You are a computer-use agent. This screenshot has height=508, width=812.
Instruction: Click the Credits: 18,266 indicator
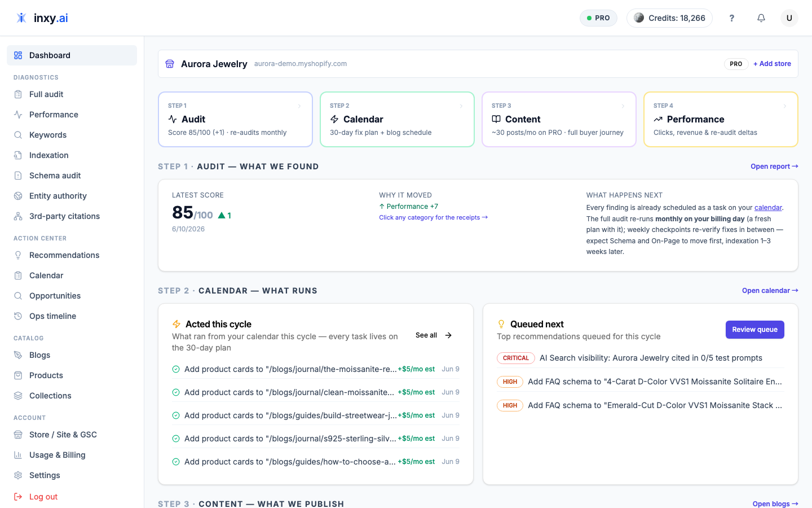(x=669, y=18)
